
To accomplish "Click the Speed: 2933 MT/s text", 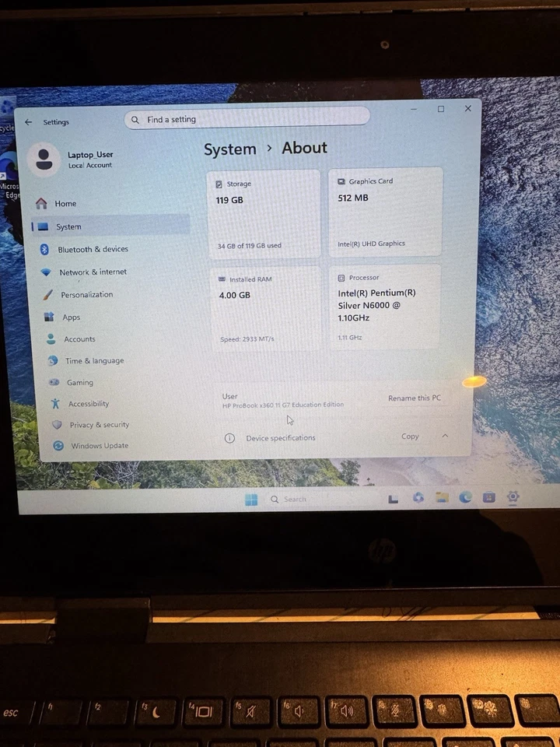I will coord(247,339).
